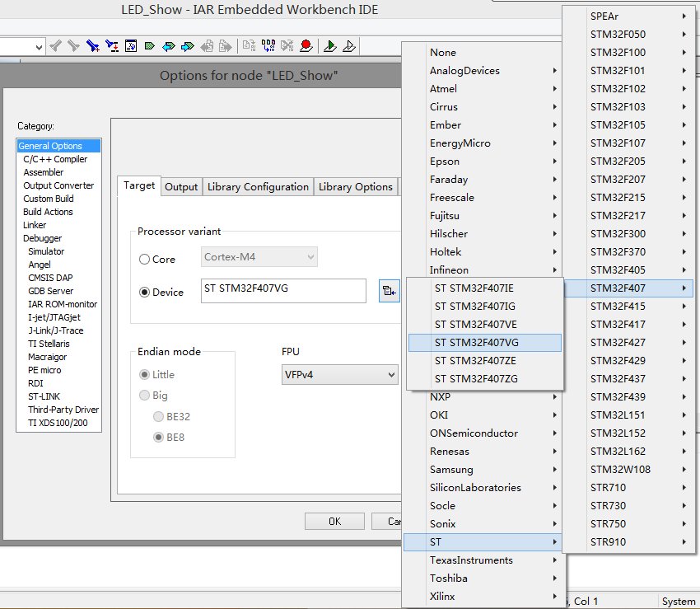
Task: Open the SiliconLaboratories vendor submenu
Action: point(483,488)
